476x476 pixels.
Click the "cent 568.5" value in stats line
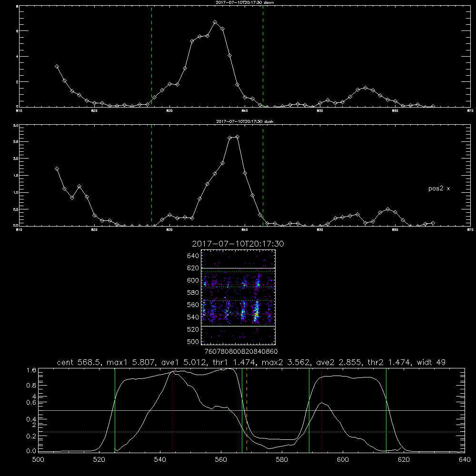pyautogui.click(x=79, y=362)
